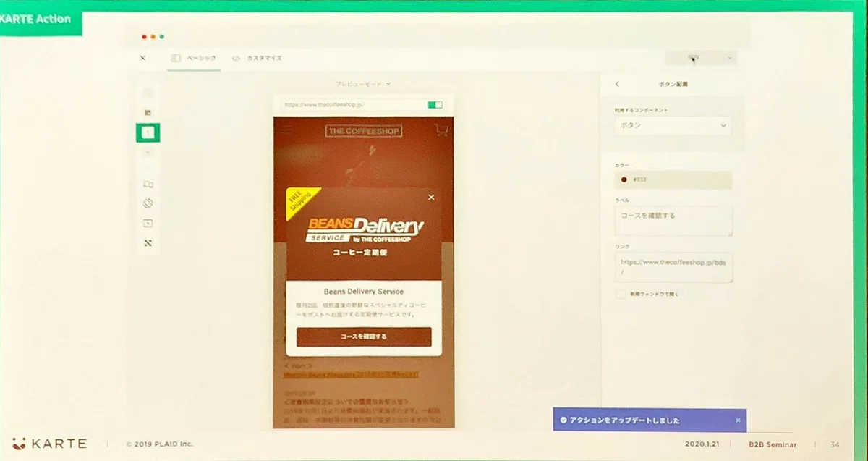Click the Beans Delivery banner image
This screenshot has width=868, height=461.
(364, 234)
